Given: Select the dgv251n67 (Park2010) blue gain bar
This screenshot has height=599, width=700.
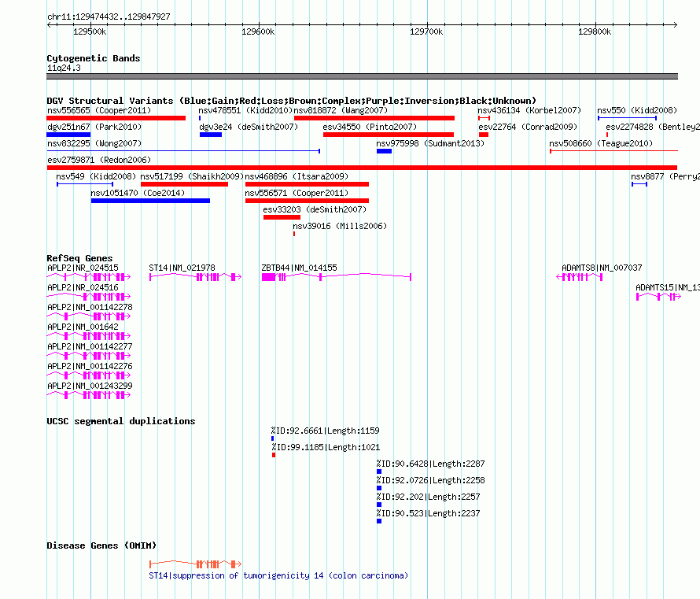Looking at the screenshot, I should click(68, 135).
